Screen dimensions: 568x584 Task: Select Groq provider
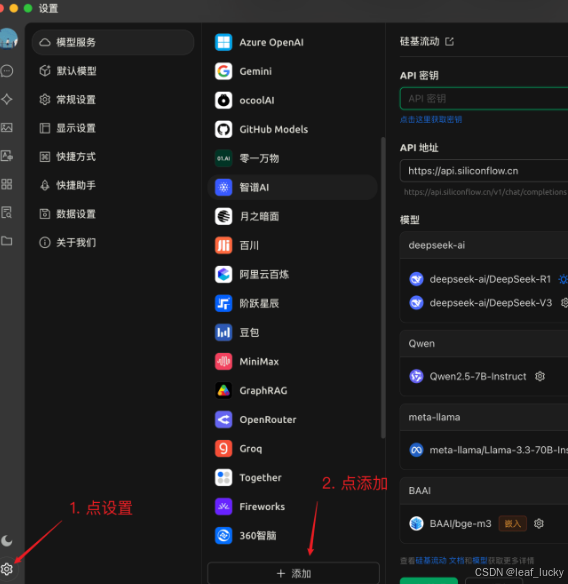point(292,449)
